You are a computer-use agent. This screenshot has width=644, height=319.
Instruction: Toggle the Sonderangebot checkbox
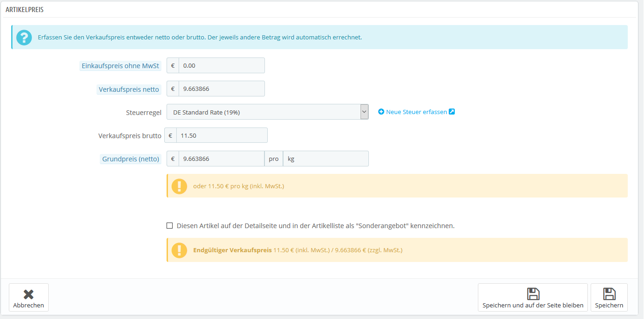pyautogui.click(x=169, y=226)
